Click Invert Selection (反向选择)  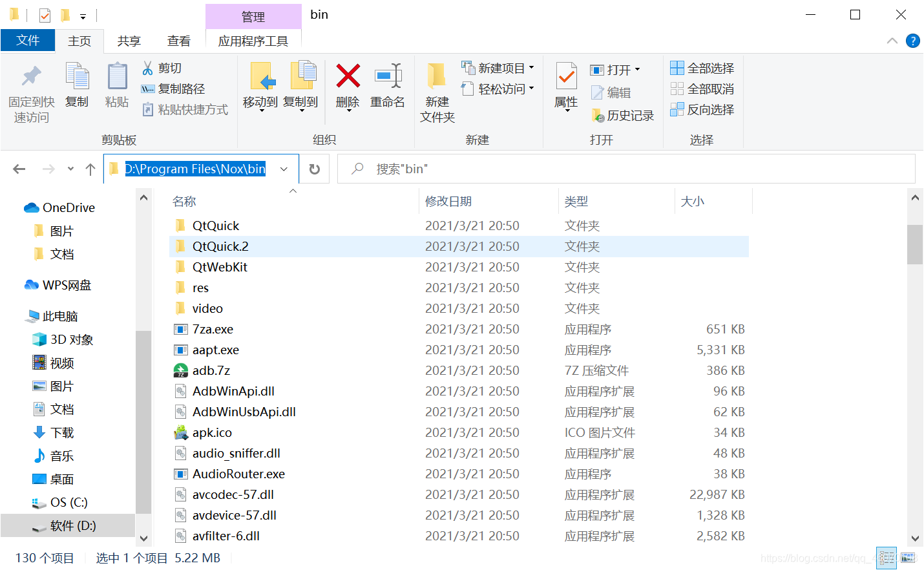point(702,109)
